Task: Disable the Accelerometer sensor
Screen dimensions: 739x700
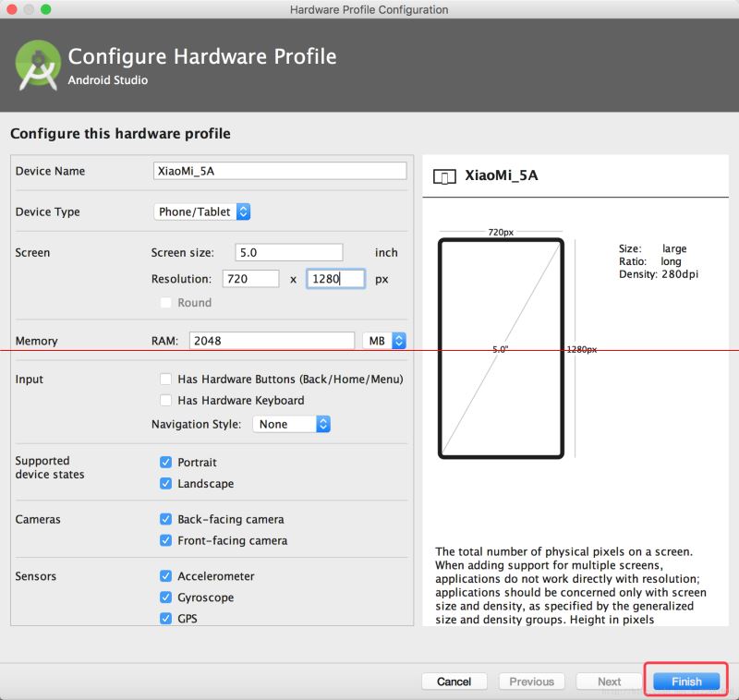Action: coord(166,576)
